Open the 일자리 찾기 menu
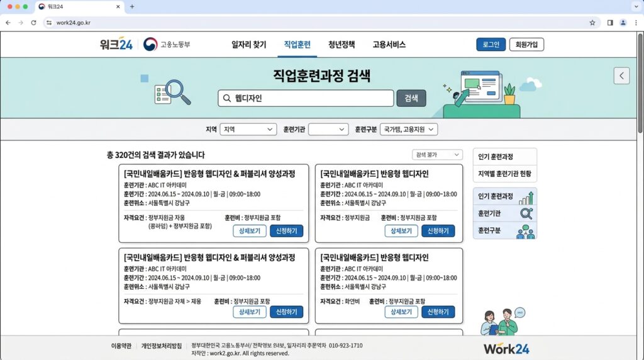The width and height of the screenshot is (644, 360). (248, 45)
